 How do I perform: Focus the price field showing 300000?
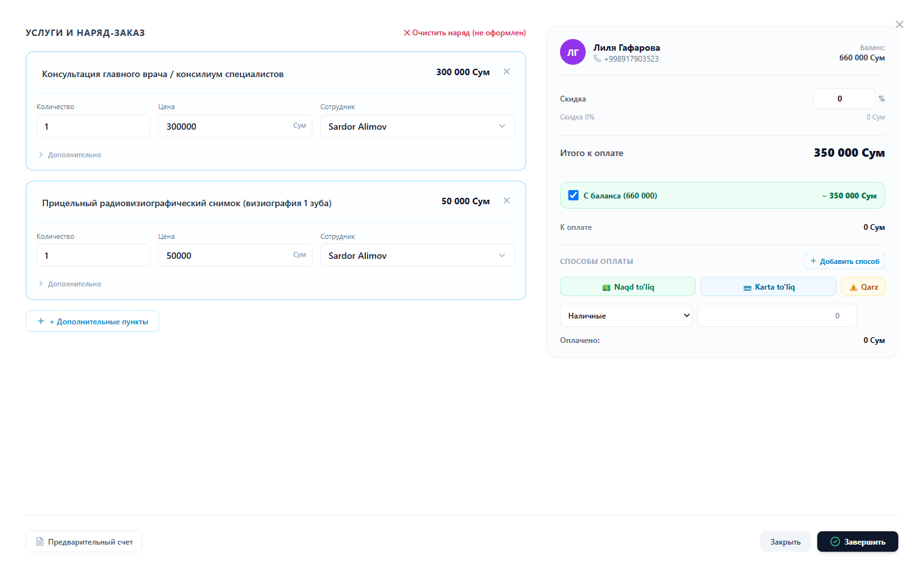coord(235,127)
